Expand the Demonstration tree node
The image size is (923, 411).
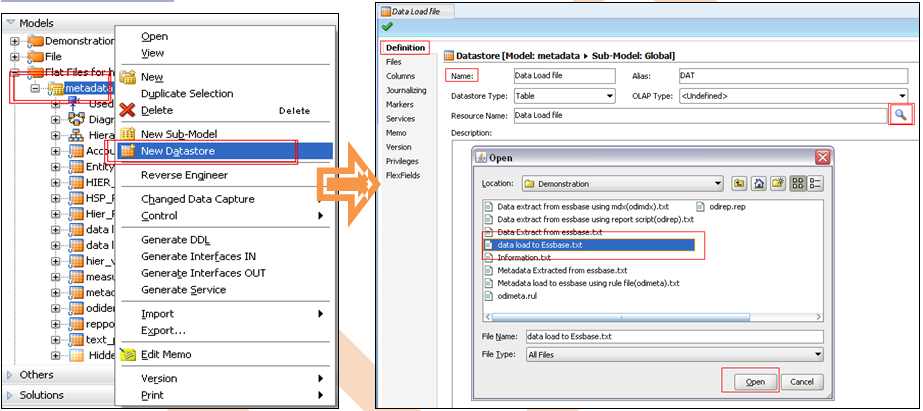(x=15, y=41)
